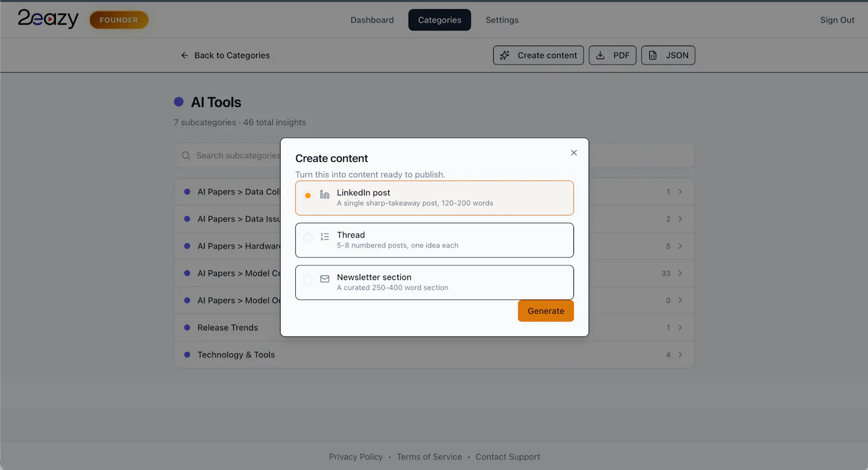Click the download icon on PDF button

(601, 55)
